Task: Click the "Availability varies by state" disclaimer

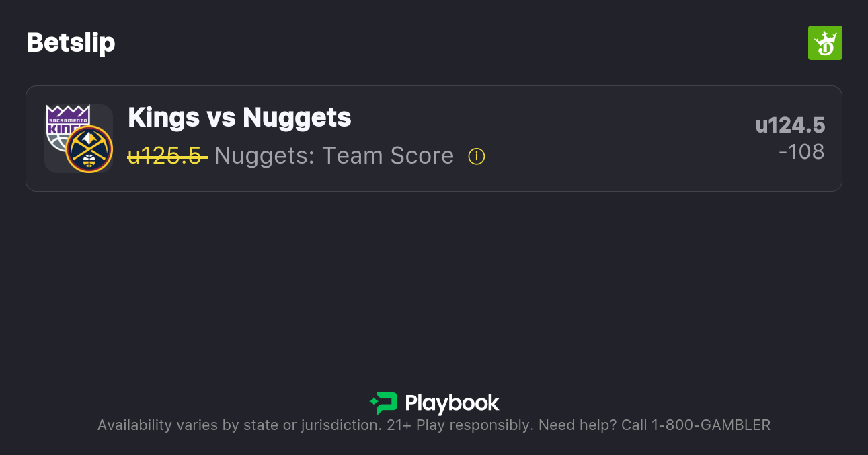Action: [239, 425]
